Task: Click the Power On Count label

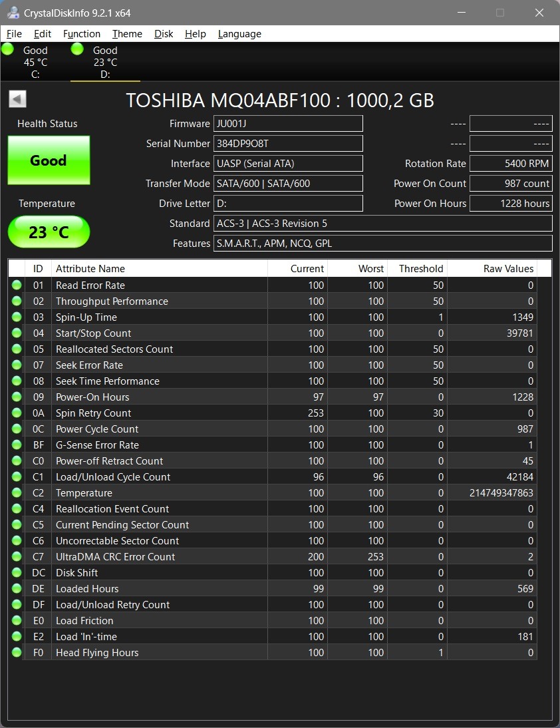Action: click(430, 184)
